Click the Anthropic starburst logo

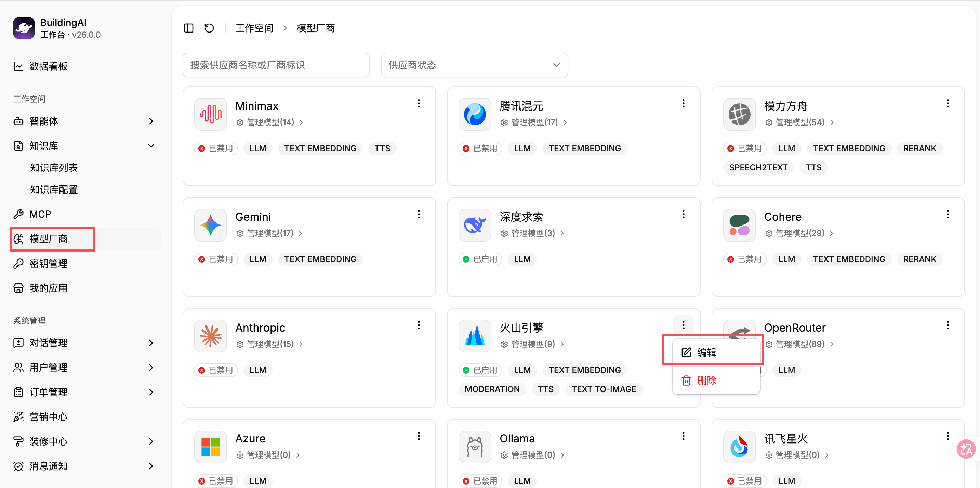211,336
